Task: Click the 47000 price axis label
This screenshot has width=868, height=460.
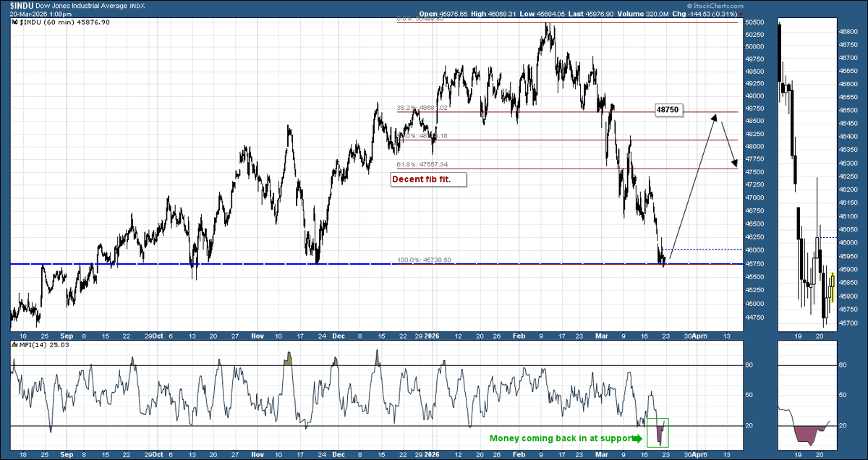Action: click(753, 197)
